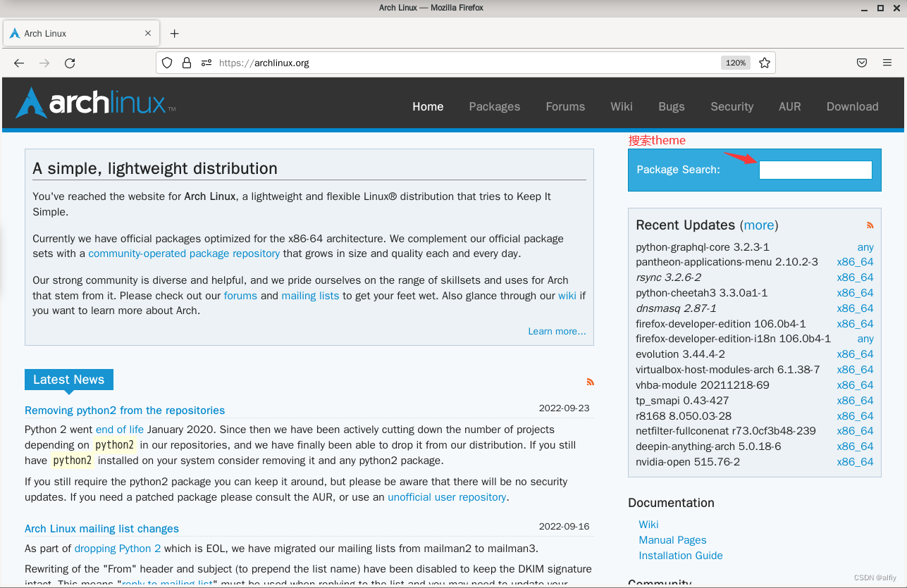Select the Arch Linux browser tab

click(x=82, y=33)
